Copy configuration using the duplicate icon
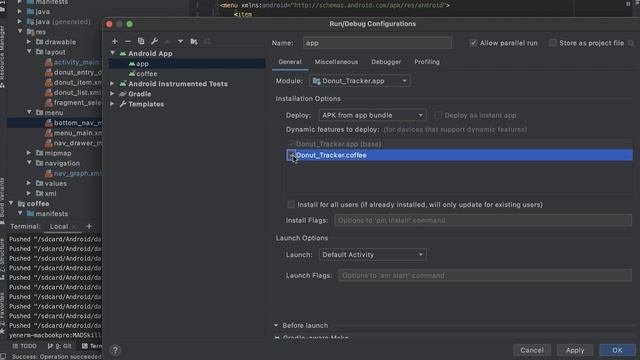The width and height of the screenshot is (640, 360). tap(141, 41)
